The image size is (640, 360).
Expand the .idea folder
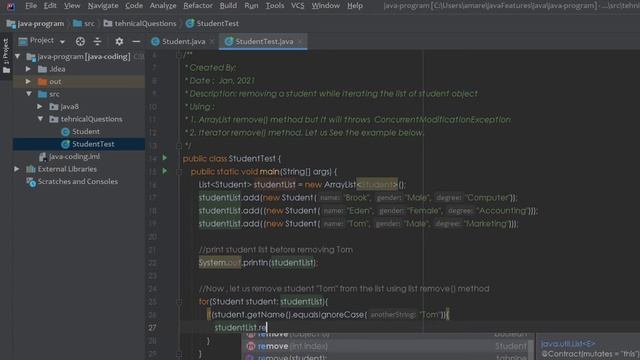(28, 69)
